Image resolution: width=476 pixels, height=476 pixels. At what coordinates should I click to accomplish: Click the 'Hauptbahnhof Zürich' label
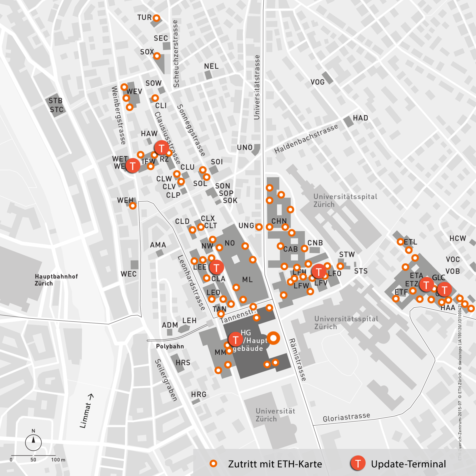pos(56,280)
